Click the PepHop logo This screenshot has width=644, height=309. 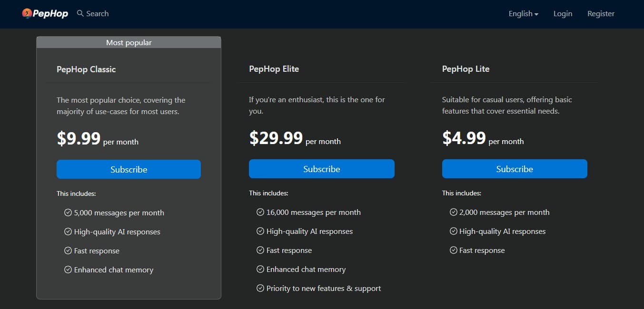pos(45,14)
